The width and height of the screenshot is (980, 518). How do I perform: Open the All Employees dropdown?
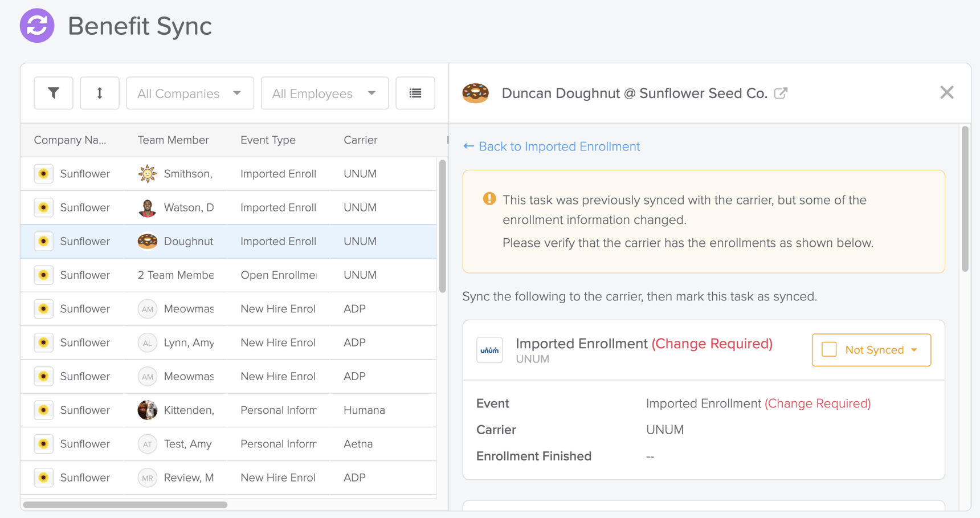coord(324,93)
